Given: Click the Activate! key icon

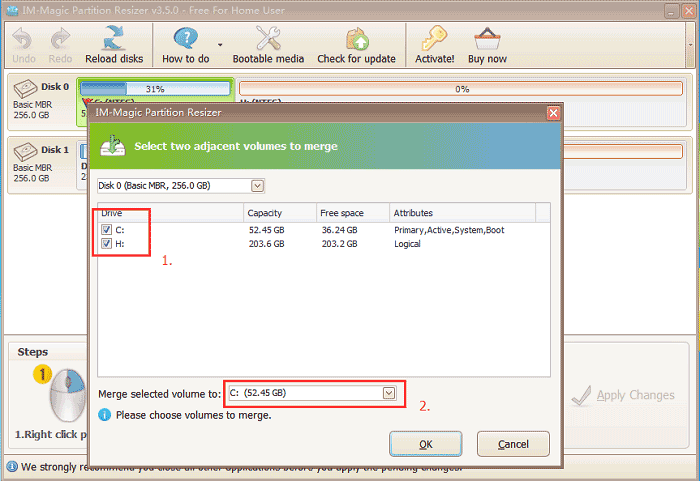Looking at the screenshot, I should point(434,38).
